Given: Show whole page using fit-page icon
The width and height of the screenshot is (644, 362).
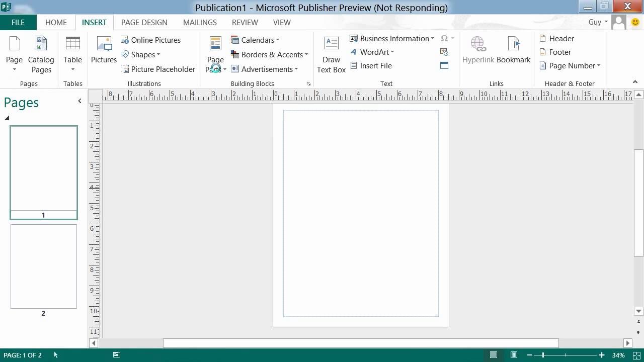Looking at the screenshot, I should (x=636, y=355).
